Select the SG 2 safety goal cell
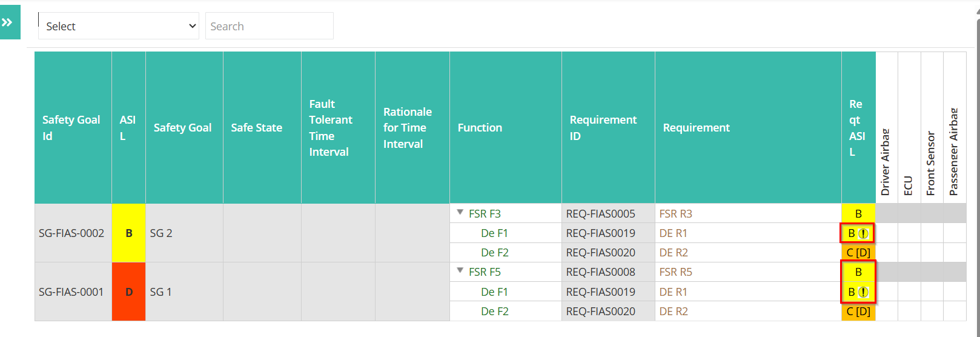Screen dimensions: 980x337 (184, 233)
